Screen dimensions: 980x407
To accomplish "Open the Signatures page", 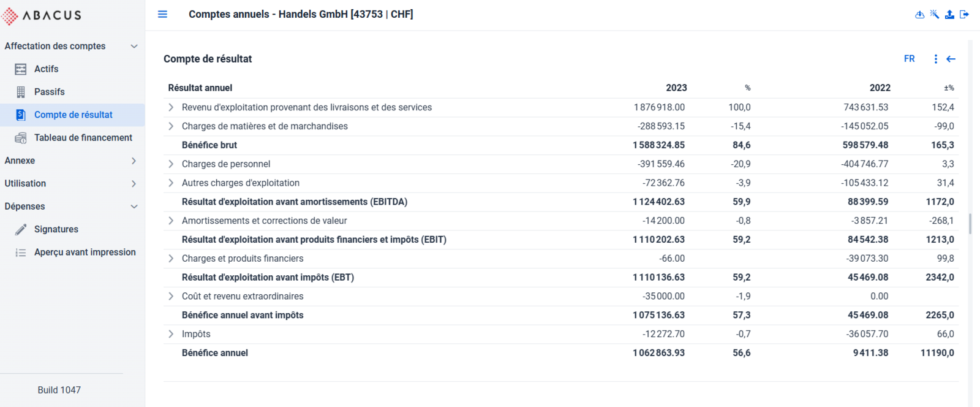I will [72, 229].
